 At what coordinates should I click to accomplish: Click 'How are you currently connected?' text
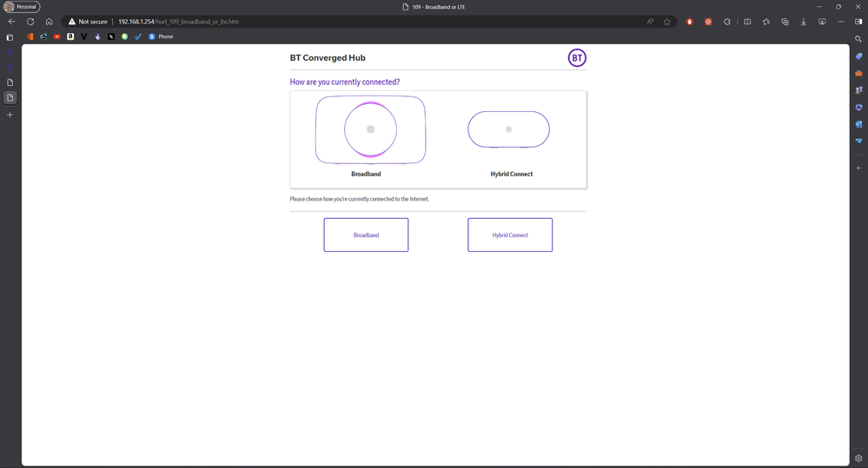345,82
